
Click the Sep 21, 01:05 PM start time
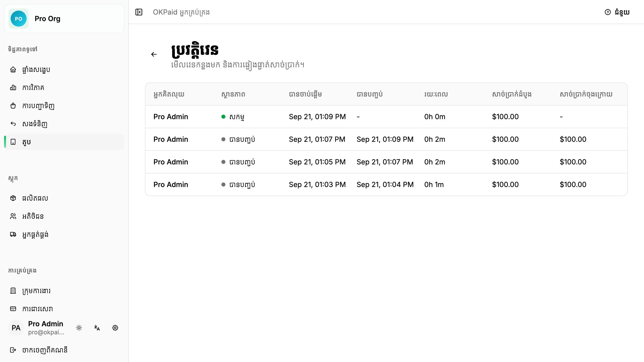(317, 162)
